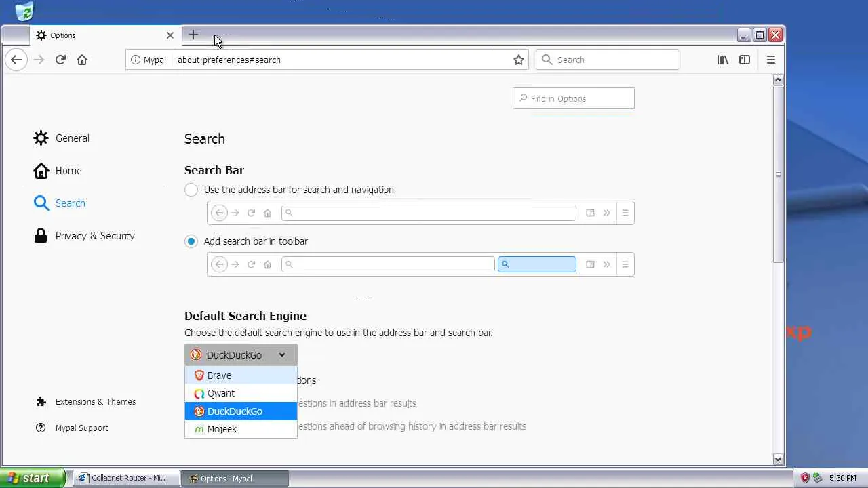Open a new tab with plus button
The height and width of the screenshot is (488, 868).
[193, 35]
